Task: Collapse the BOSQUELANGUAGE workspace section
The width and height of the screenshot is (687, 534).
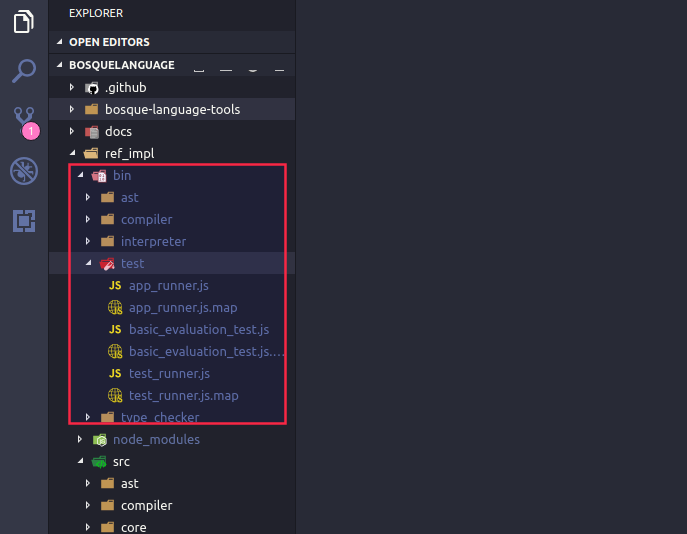Action: [60, 65]
